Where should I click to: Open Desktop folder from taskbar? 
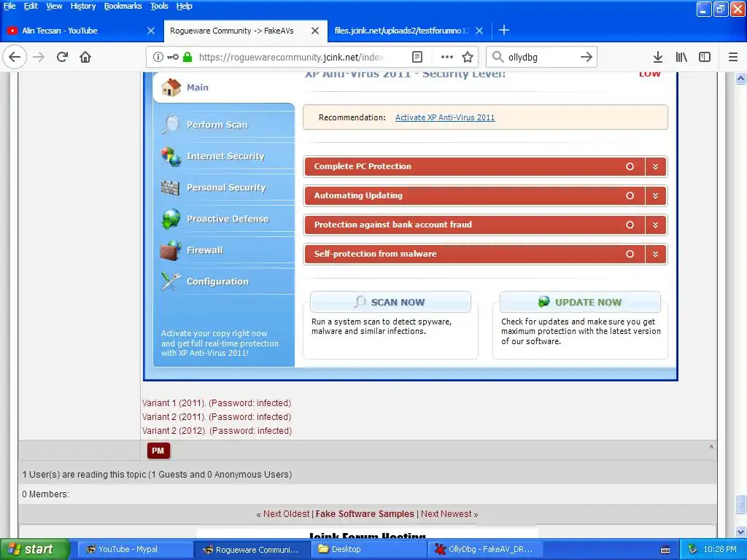[368, 549]
